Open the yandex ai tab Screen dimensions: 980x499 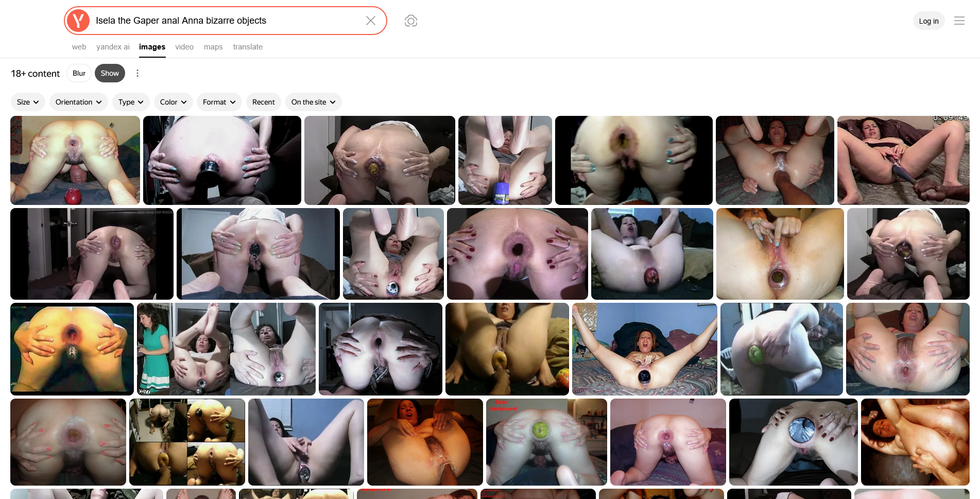(113, 47)
